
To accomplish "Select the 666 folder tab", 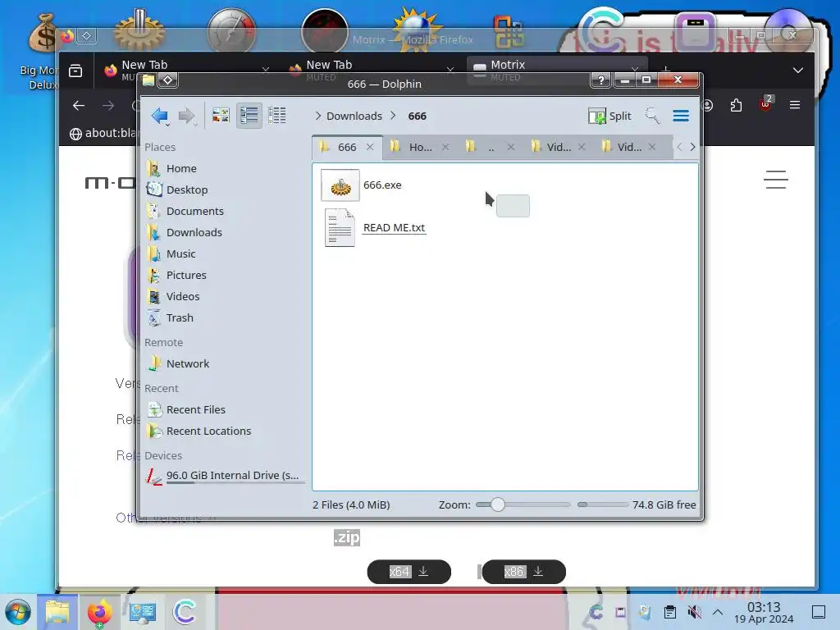I will [x=346, y=148].
